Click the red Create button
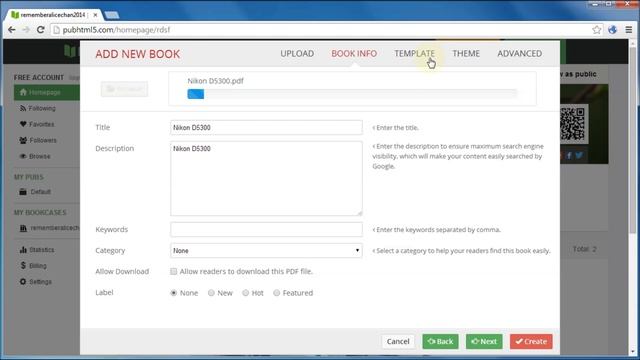This screenshot has height=360, width=640. 531,341
